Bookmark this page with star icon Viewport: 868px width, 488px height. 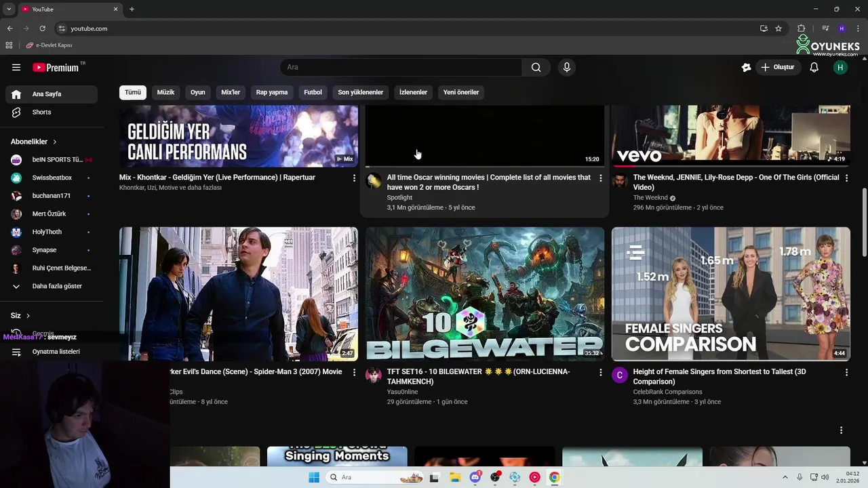(x=778, y=28)
